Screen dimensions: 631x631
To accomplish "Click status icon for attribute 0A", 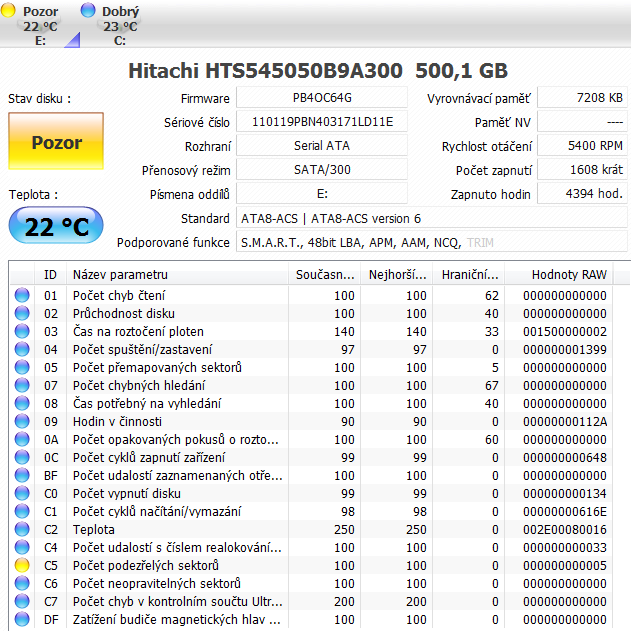I will pyautogui.click(x=22, y=439).
